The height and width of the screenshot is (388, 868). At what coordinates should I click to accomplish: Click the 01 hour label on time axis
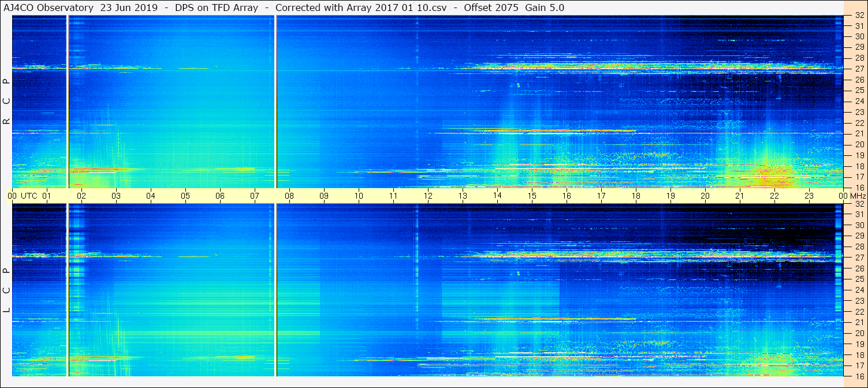[47, 196]
